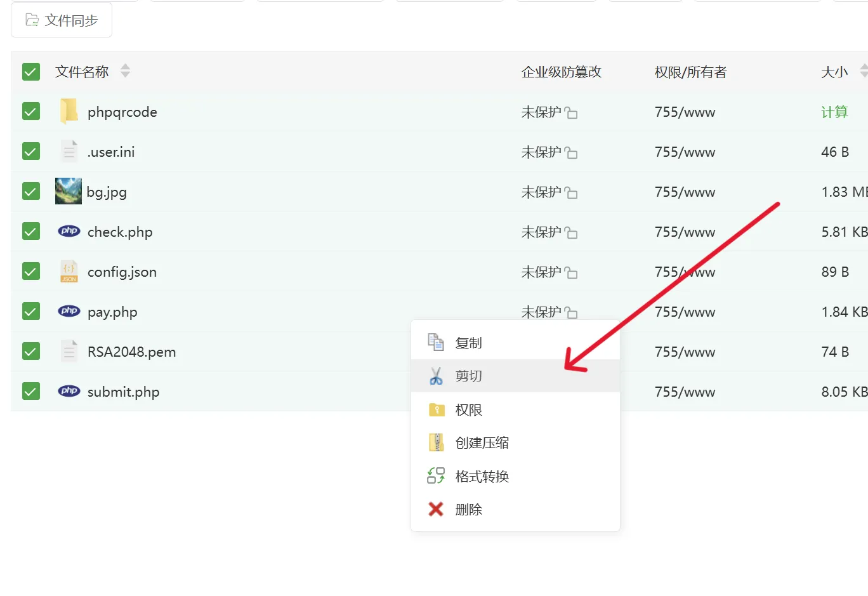Uncheck the select-all checkbox in header
This screenshot has height=596, width=868.
[x=31, y=72]
